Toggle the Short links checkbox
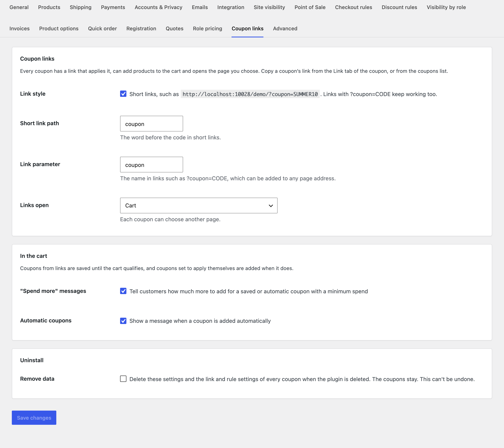The width and height of the screenshot is (504, 448). 123,94
